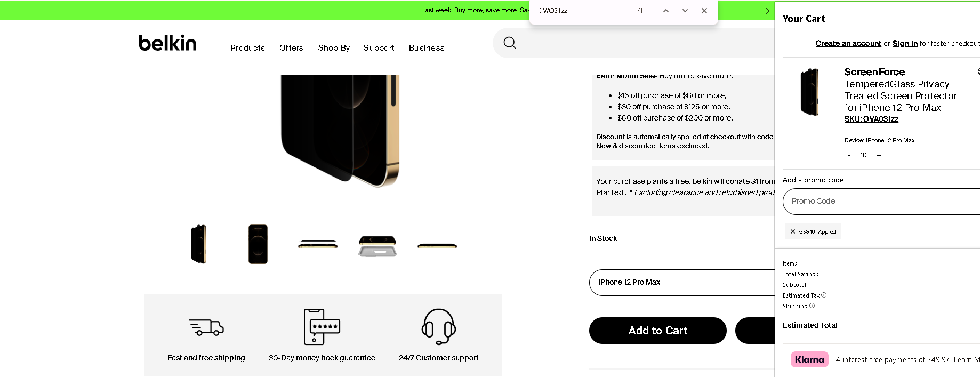Close the find-in-page bar
The height and width of the screenshot is (377, 980).
pyautogui.click(x=704, y=11)
